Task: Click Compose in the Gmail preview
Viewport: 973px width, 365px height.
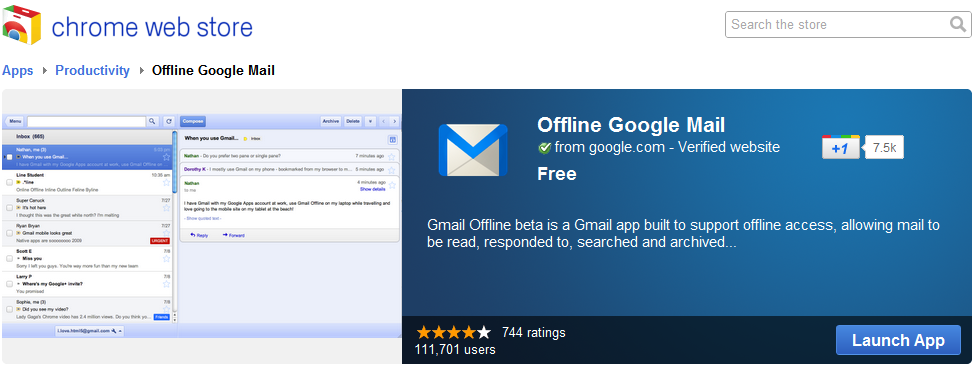Action: pos(193,122)
